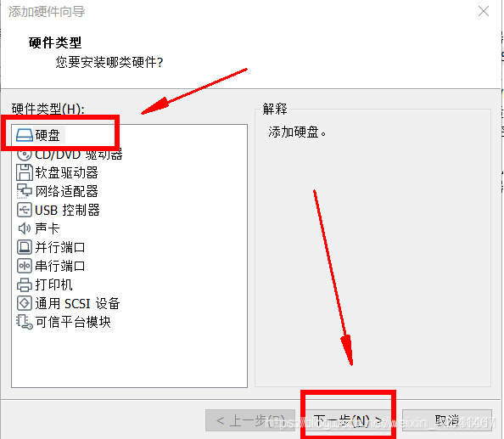Click empty area of hardware type list
The height and width of the screenshot is (439, 504).
pos(129,357)
